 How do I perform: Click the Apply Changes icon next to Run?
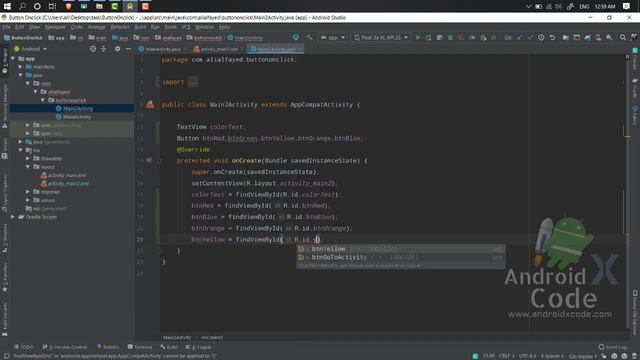[429, 38]
